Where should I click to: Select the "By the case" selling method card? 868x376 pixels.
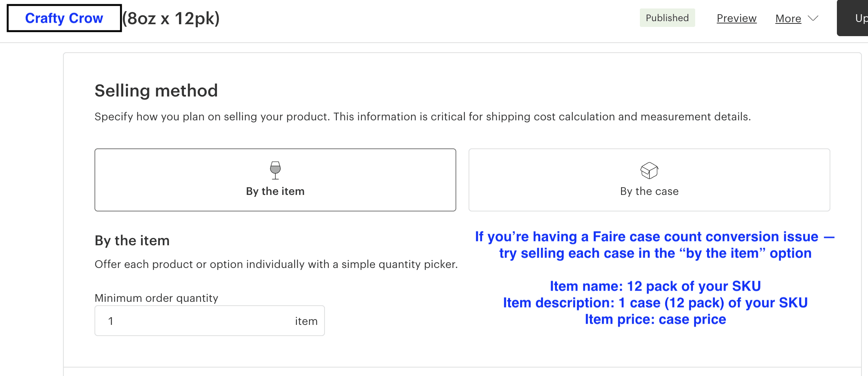tap(649, 180)
